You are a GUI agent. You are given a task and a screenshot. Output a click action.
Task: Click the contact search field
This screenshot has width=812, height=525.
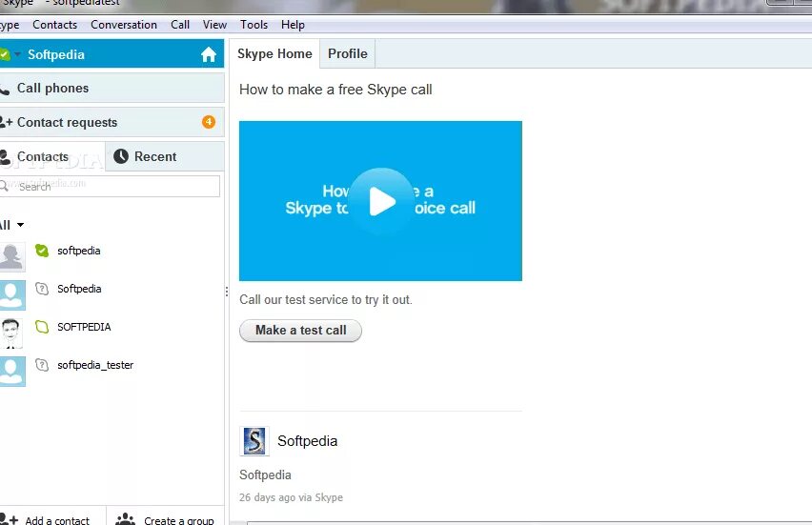point(110,186)
